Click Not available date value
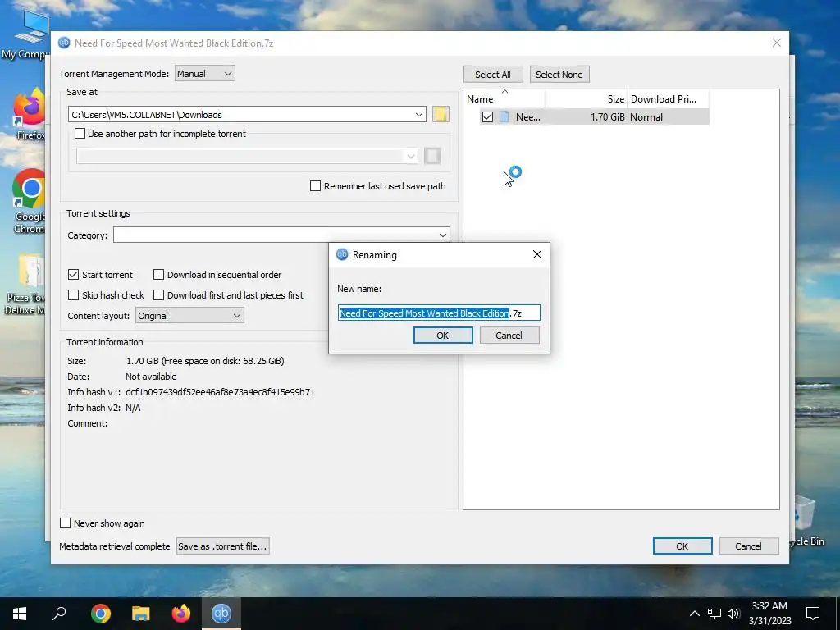The width and height of the screenshot is (840, 630). pyautogui.click(x=151, y=377)
